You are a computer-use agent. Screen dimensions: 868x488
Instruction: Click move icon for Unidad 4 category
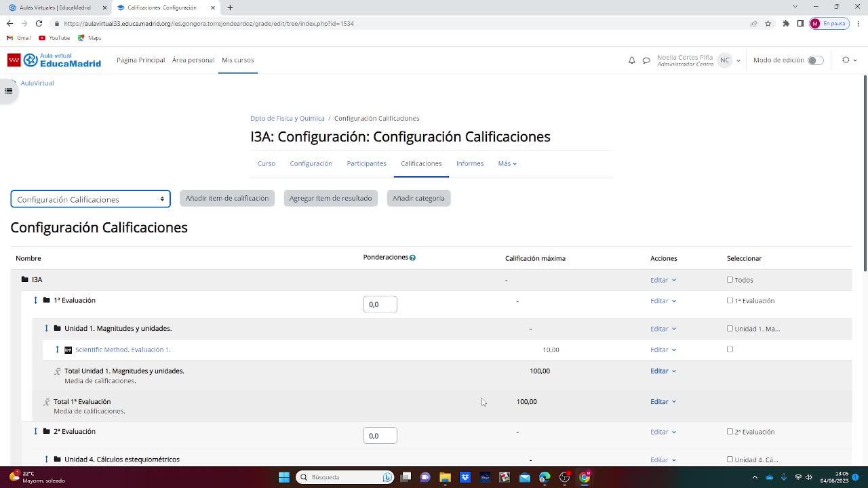46,460
